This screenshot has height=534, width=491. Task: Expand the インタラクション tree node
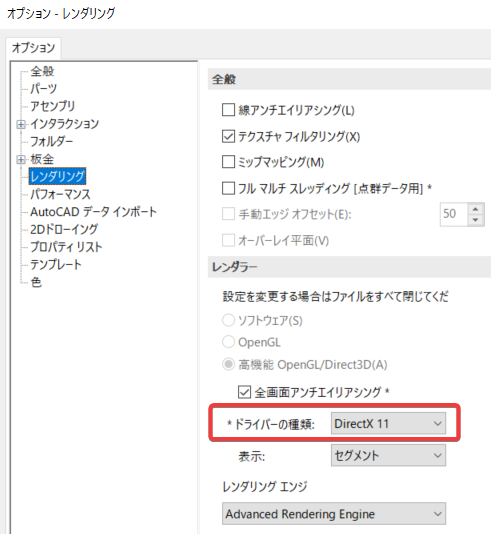[21, 125]
